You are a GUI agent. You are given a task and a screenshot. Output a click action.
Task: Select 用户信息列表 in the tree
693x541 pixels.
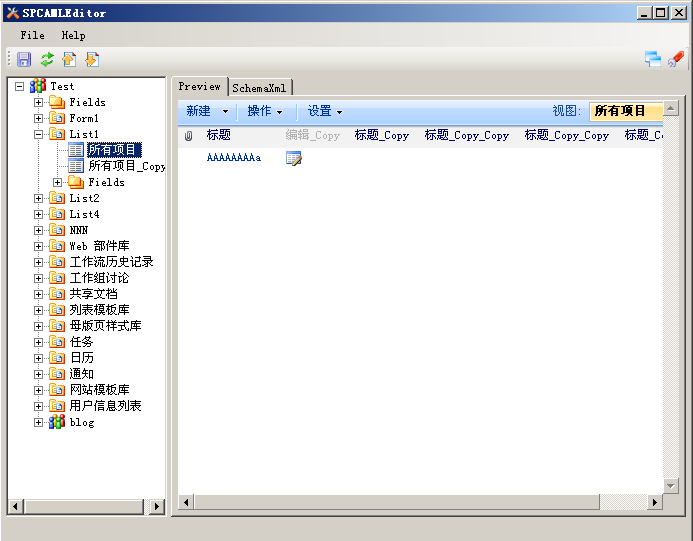point(105,406)
